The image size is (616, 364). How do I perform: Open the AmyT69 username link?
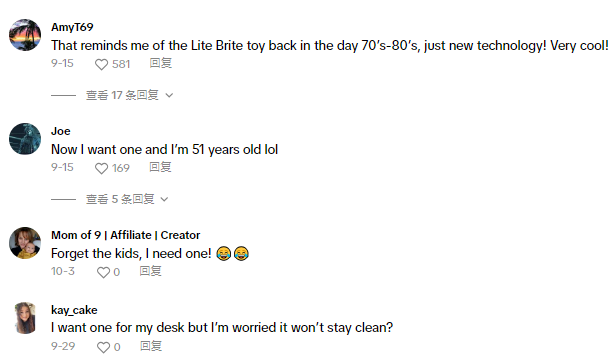(x=72, y=27)
